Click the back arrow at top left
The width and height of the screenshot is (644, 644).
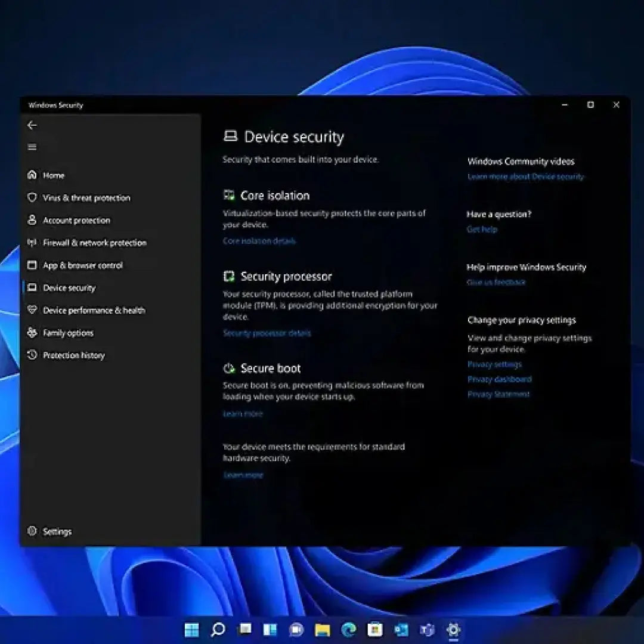click(32, 125)
